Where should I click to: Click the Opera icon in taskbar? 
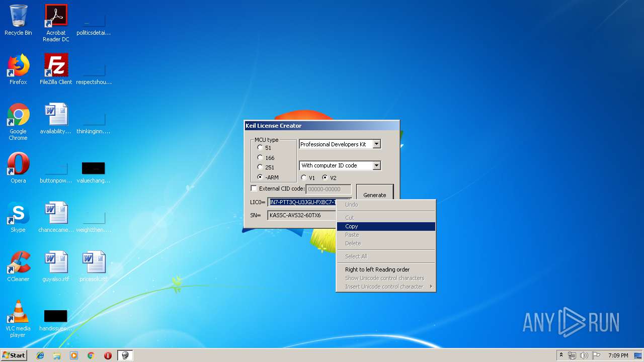point(108,355)
